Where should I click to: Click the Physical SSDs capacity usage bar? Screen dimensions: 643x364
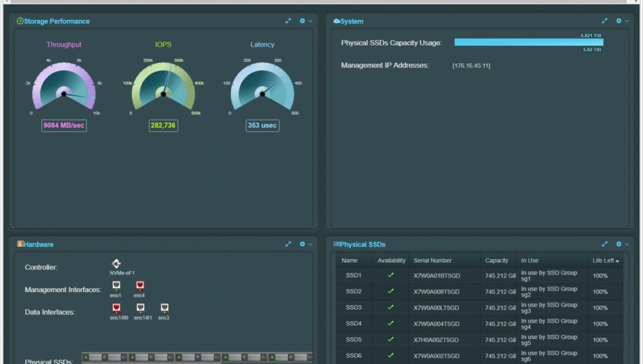tap(529, 42)
